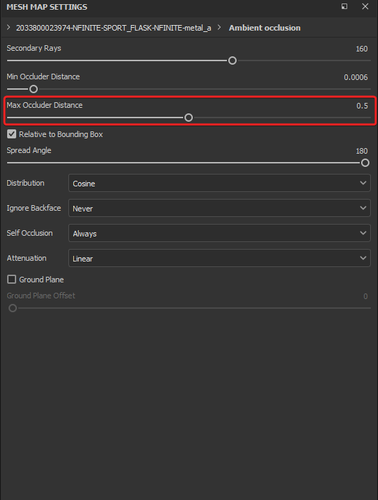Click the Spread Angle label
The image size is (378, 500).
(29, 150)
